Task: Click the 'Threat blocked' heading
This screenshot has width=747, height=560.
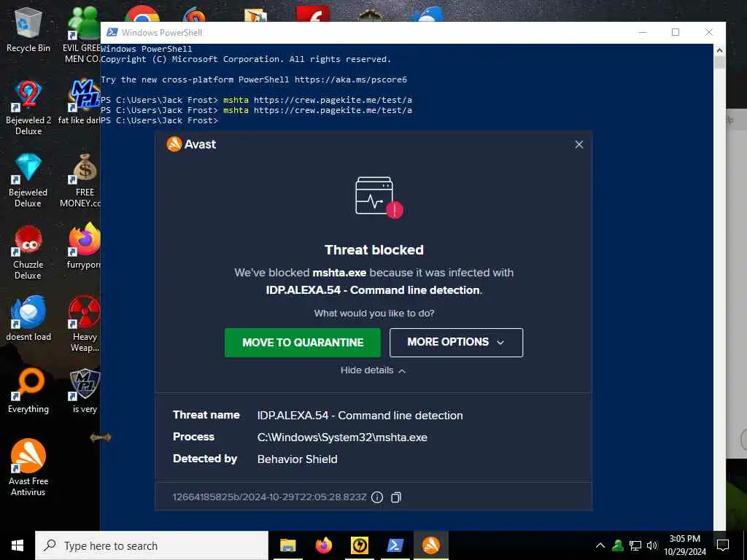Action: (374, 250)
